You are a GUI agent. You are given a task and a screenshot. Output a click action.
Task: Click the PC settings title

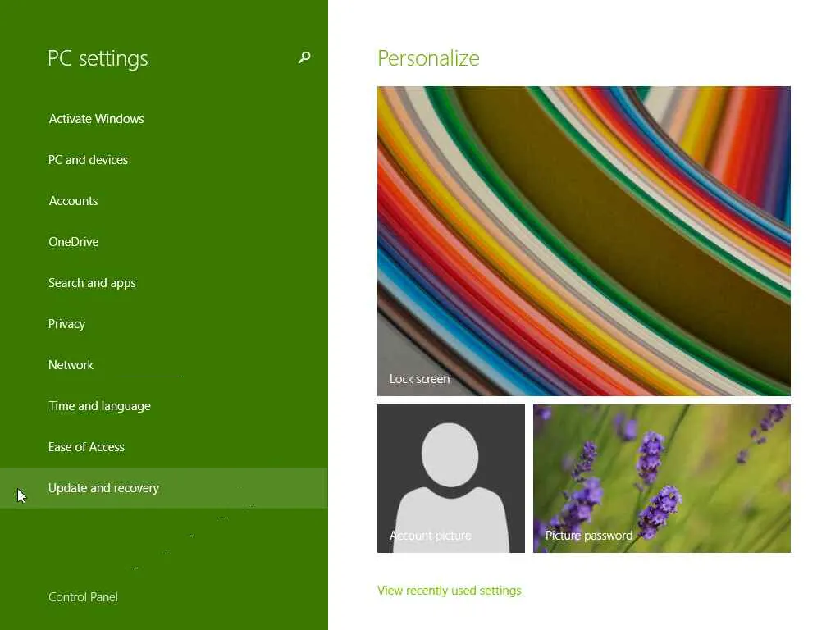tap(98, 58)
